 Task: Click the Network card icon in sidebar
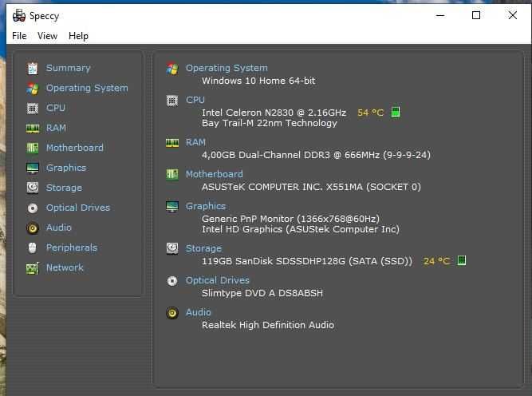point(33,268)
